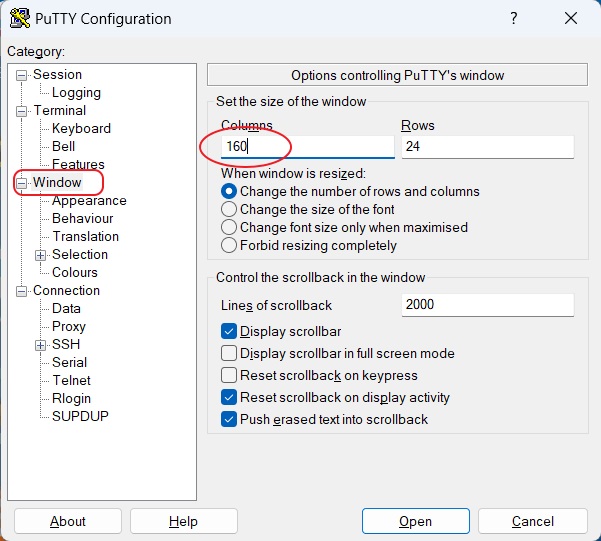The width and height of the screenshot is (601, 541).
Task: Open the Rlogin category
Action: click(x=71, y=398)
